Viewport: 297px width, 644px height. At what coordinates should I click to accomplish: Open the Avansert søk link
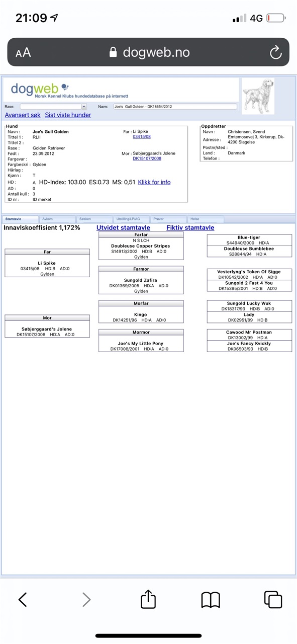pyautogui.click(x=23, y=115)
